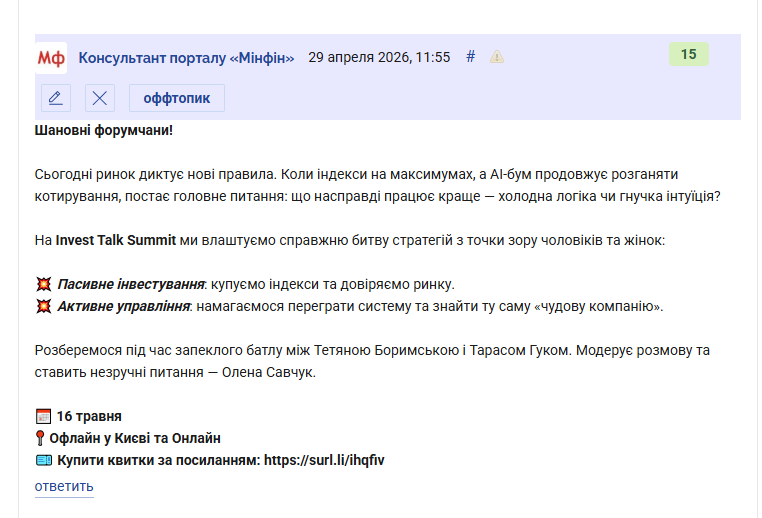762x518 pixels.
Task: Click the collision emoji beside Активне управління
Action: pos(43,306)
